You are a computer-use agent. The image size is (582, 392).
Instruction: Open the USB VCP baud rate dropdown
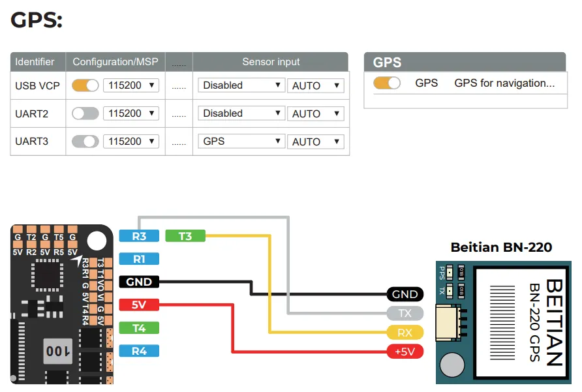(x=130, y=85)
